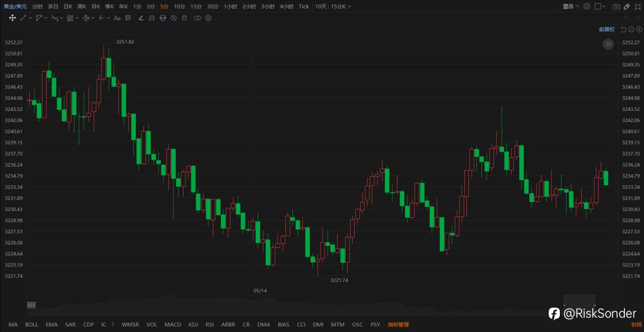Expand angle shape tool dropdown arrow
This screenshot has height=332, width=644.
click(46, 18)
